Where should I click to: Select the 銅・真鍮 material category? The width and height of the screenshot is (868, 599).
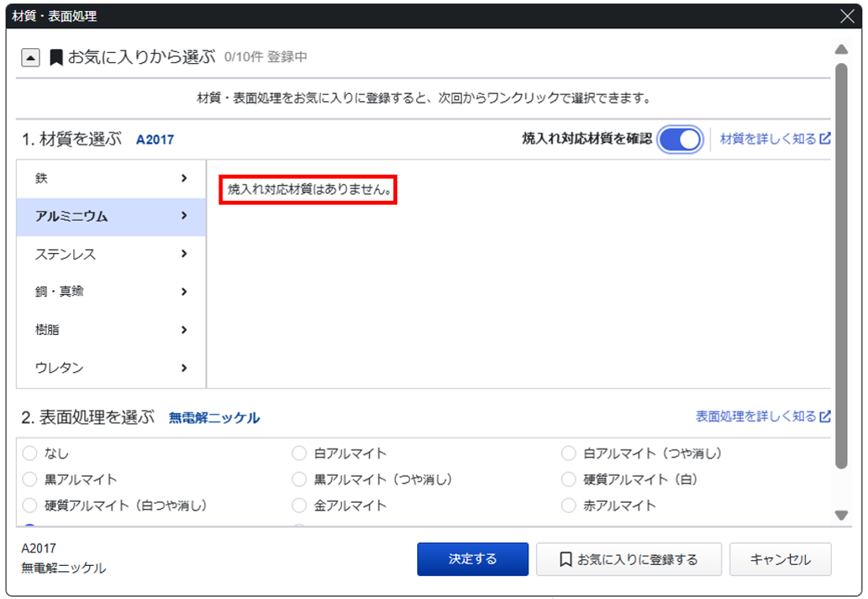[111, 292]
